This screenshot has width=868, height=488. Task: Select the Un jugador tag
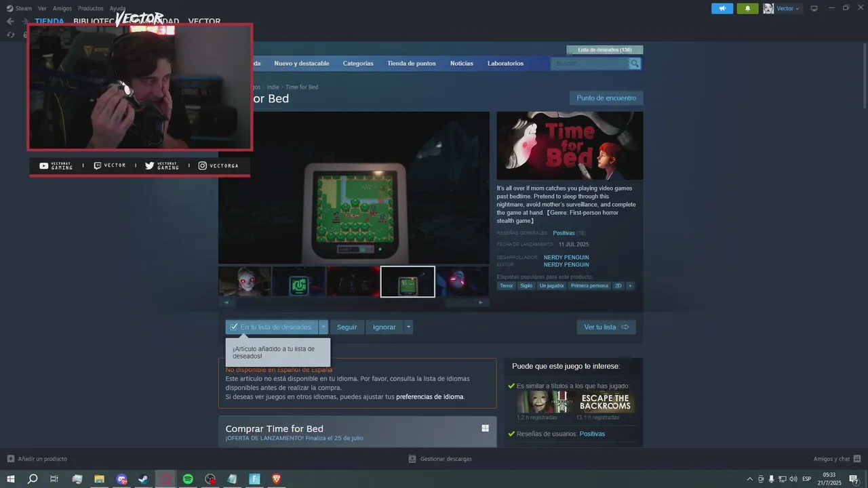[x=551, y=286]
